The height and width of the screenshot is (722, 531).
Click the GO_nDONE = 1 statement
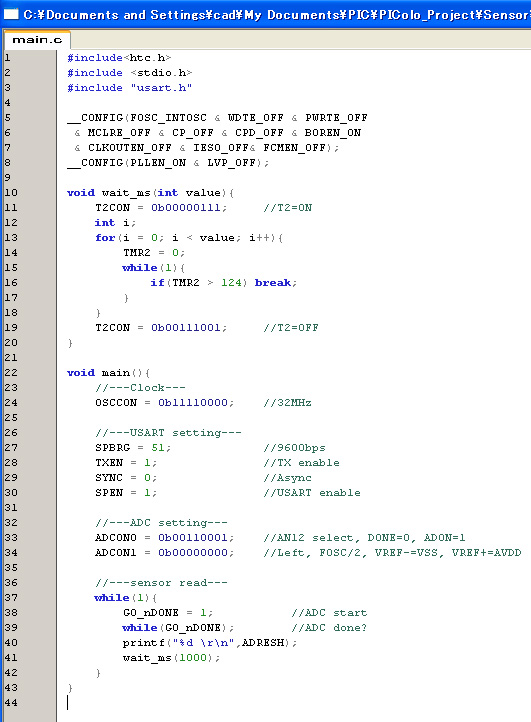tap(168, 612)
